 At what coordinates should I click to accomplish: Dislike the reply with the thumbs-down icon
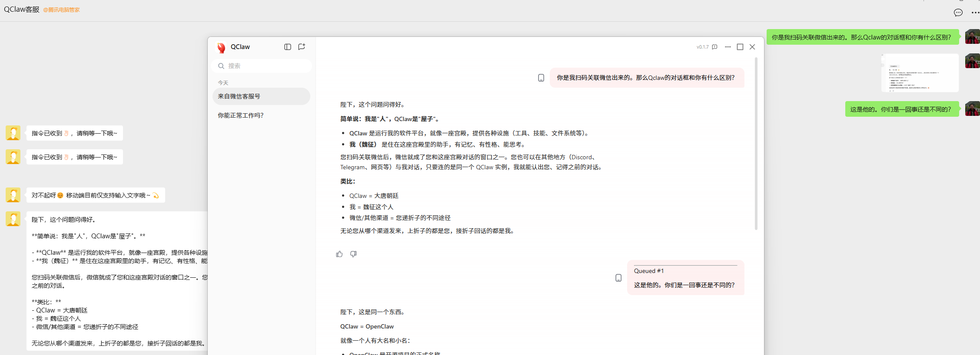coord(353,254)
